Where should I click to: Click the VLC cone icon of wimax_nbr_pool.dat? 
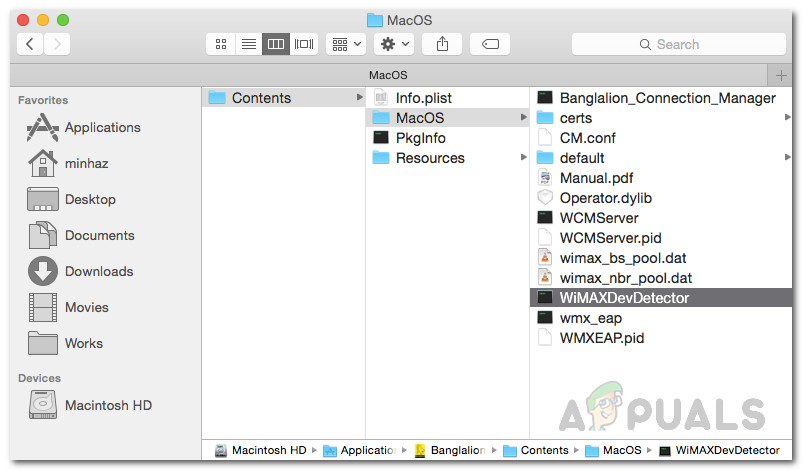click(545, 277)
